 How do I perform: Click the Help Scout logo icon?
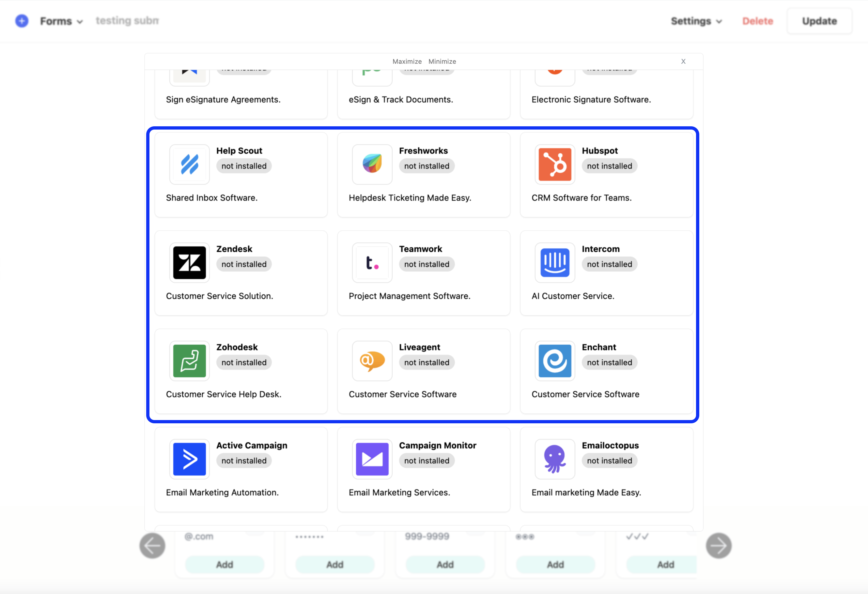tap(189, 164)
